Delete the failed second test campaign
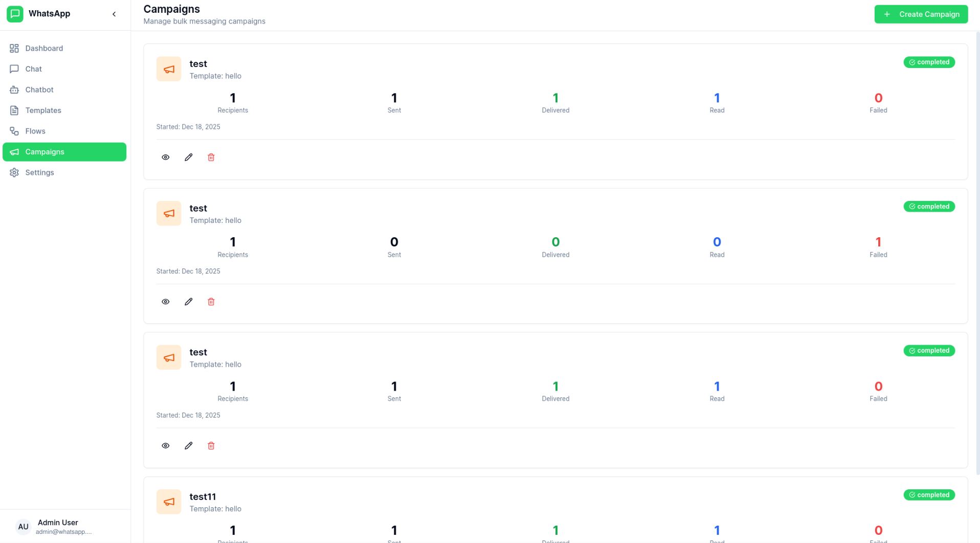The height and width of the screenshot is (543, 980). coord(211,302)
